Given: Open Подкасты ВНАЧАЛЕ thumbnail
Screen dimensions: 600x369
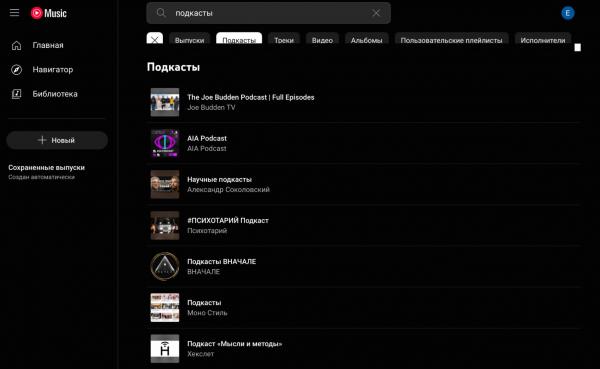Looking at the screenshot, I should pyautogui.click(x=165, y=266).
